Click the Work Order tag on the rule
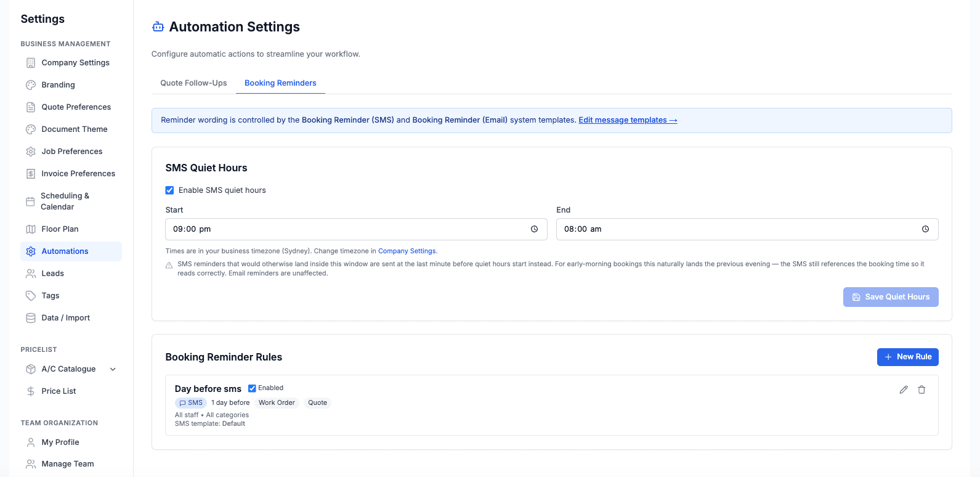The height and width of the screenshot is (477, 980). (x=277, y=403)
